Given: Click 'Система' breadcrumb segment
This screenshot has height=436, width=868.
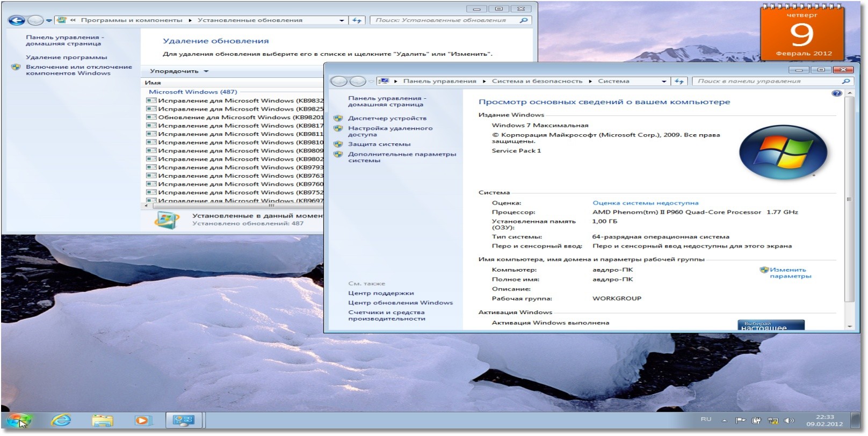Looking at the screenshot, I should tap(613, 81).
